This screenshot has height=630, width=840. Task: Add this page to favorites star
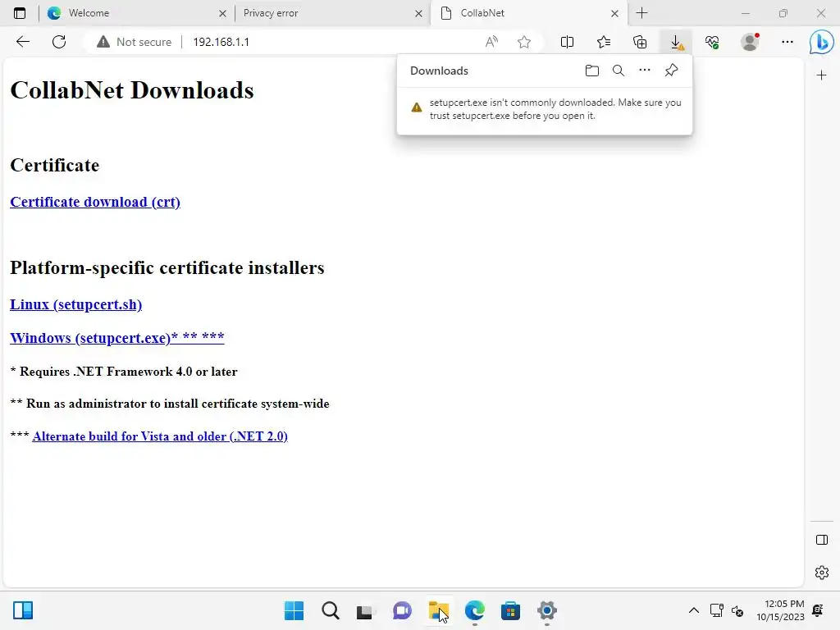(524, 42)
